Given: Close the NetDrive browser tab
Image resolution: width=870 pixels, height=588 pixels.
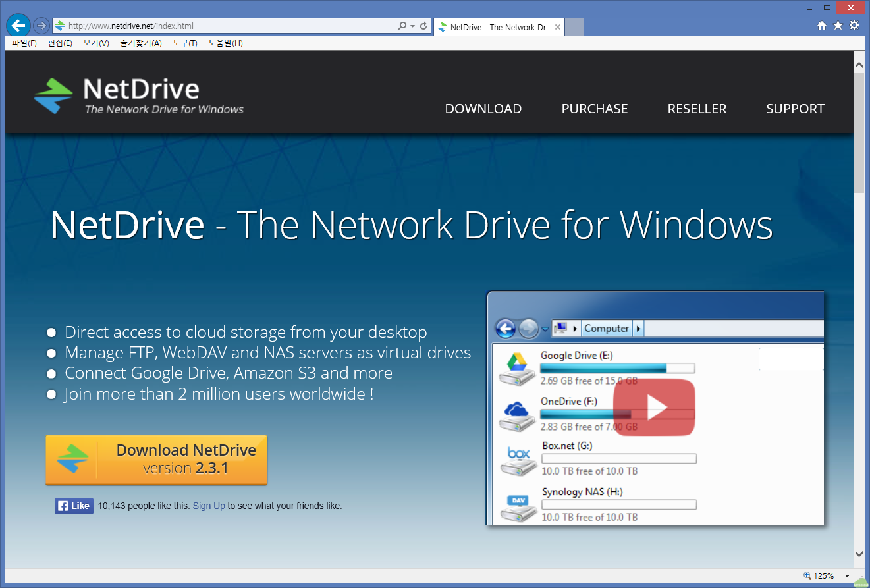Looking at the screenshot, I should click(558, 27).
